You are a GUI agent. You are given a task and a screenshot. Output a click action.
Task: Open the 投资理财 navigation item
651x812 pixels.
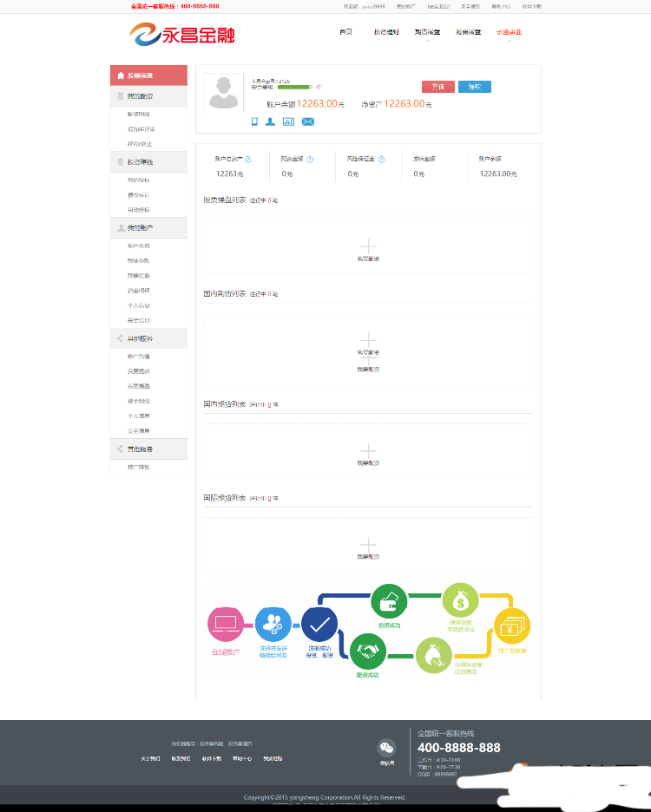(386, 32)
